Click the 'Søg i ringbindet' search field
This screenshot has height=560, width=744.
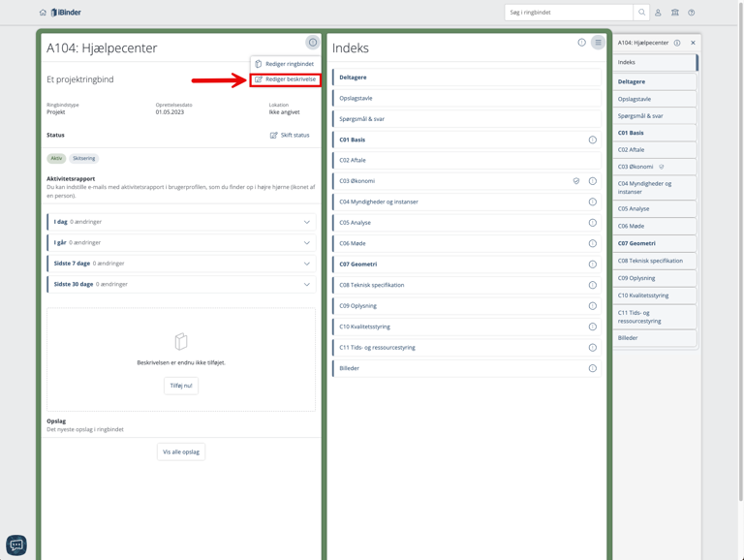click(x=569, y=13)
